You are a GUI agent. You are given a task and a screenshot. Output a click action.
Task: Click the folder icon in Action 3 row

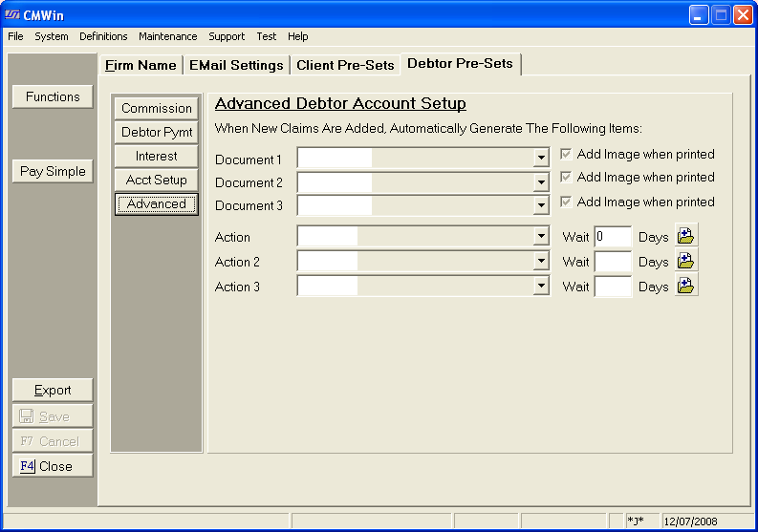pyautogui.click(x=686, y=286)
